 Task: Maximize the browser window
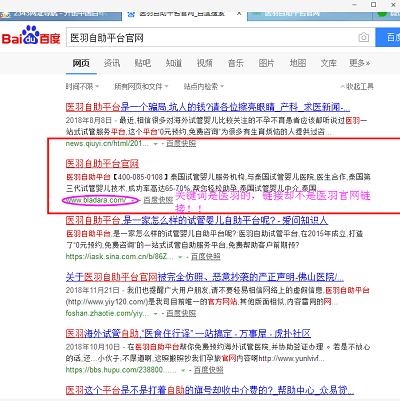click(374, 5)
